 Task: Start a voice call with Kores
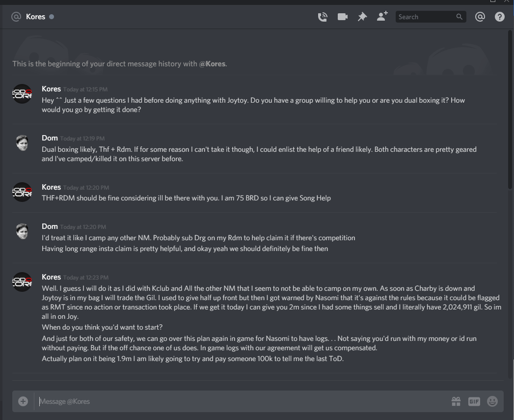click(323, 17)
